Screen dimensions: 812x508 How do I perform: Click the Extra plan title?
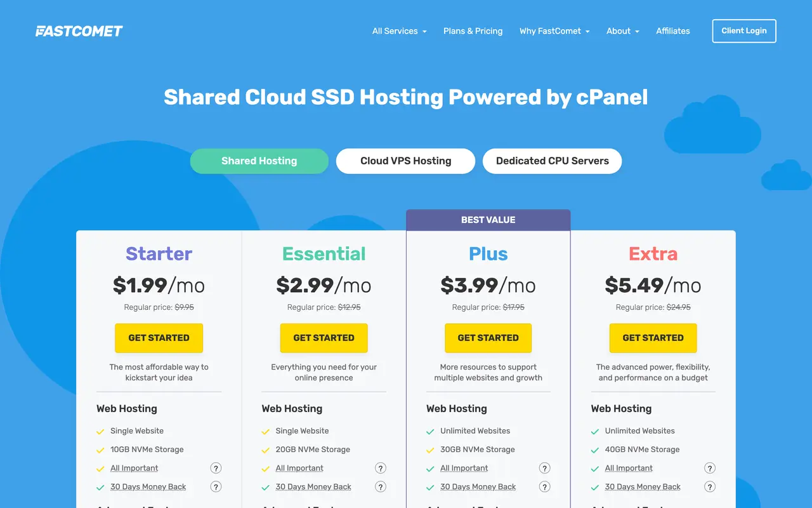tap(653, 253)
